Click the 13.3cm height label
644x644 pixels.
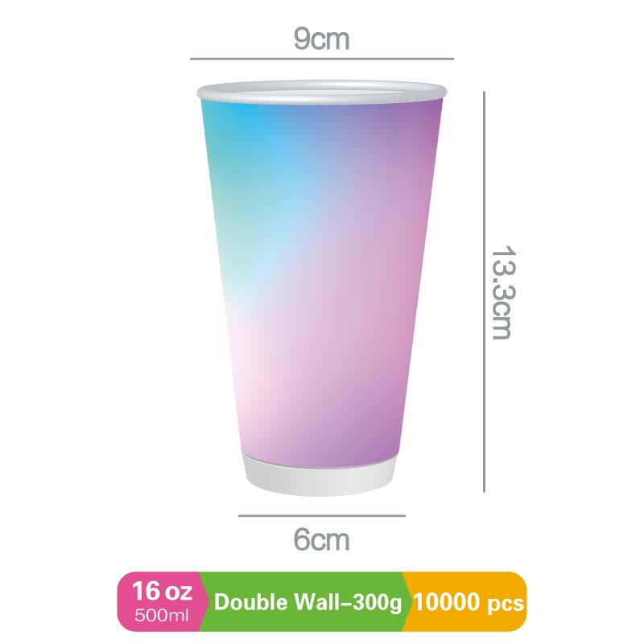tap(502, 292)
